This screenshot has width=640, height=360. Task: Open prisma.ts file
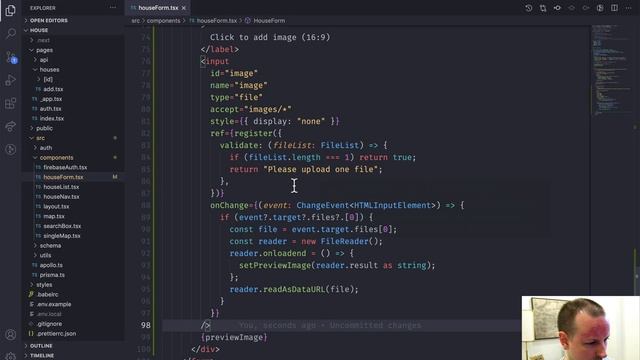52,275
